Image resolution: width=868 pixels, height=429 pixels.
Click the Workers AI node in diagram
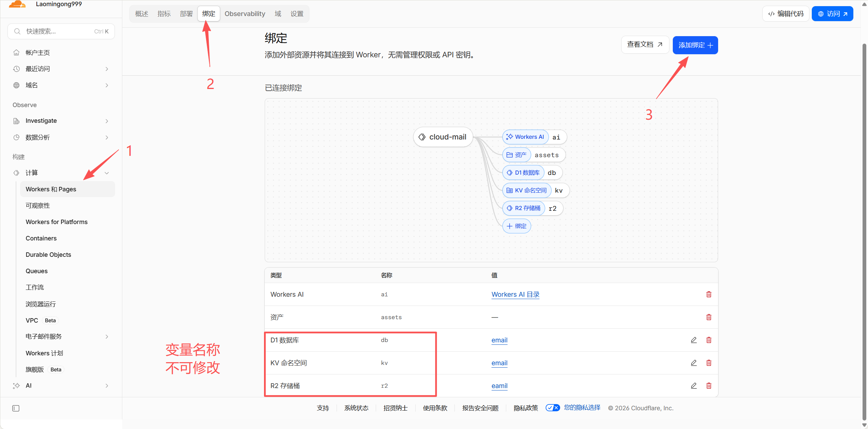coord(534,137)
